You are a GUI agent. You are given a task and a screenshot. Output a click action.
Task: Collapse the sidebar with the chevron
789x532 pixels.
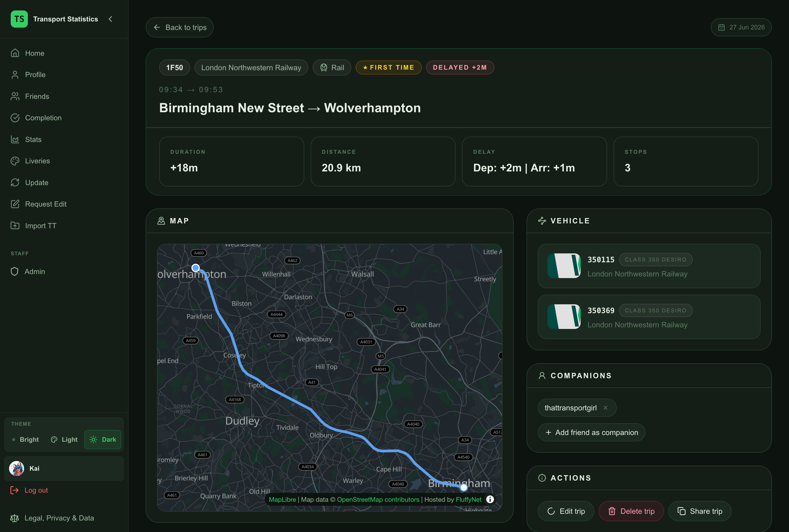pyautogui.click(x=111, y=19)
